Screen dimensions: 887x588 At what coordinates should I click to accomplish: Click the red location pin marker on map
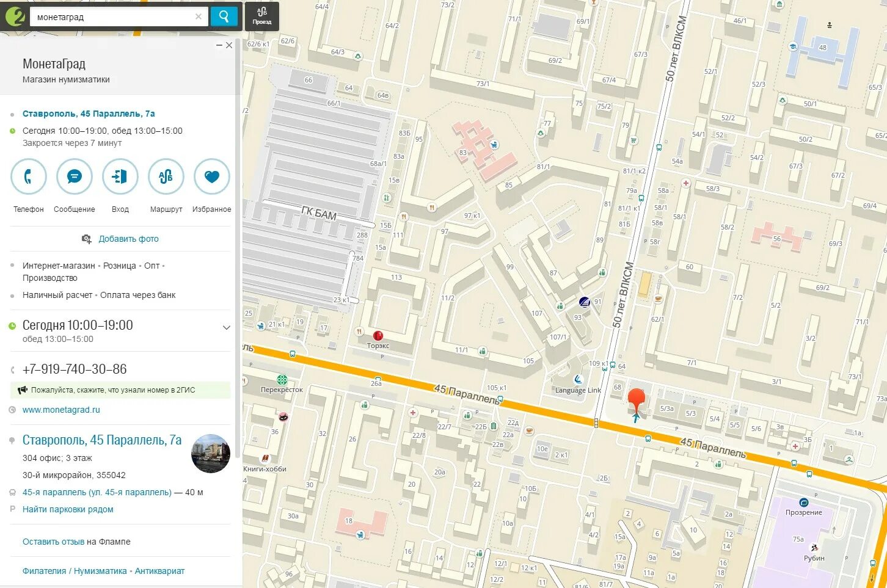click(637, 400)
